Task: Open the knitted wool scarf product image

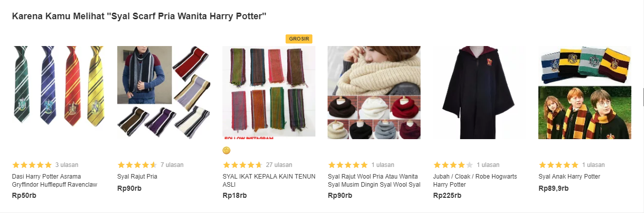Action: coord(374,92)
